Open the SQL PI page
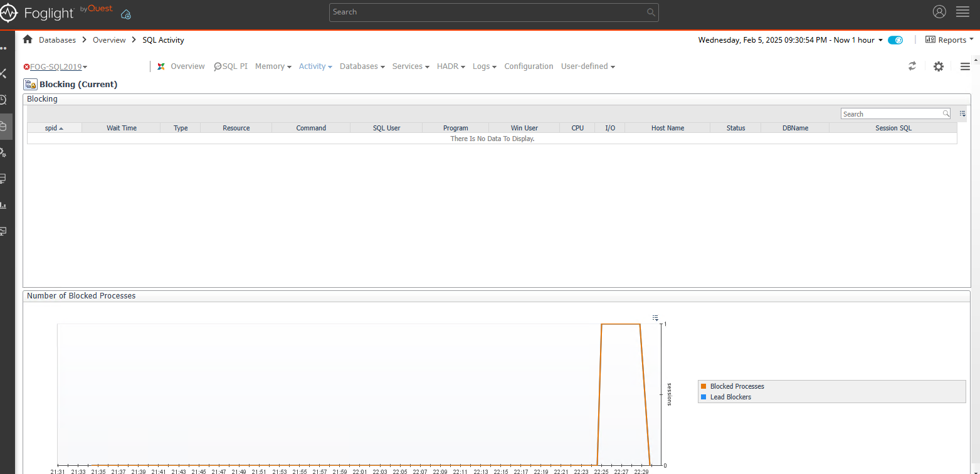 tap(231, 66)
